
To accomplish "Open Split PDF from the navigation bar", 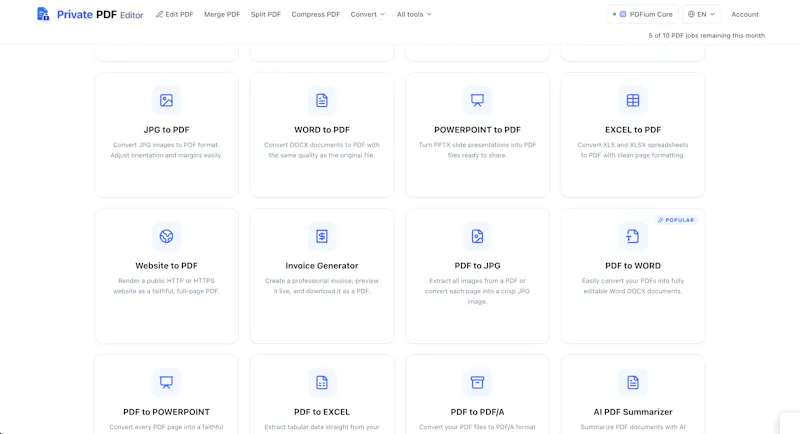I will coord(266,14).
